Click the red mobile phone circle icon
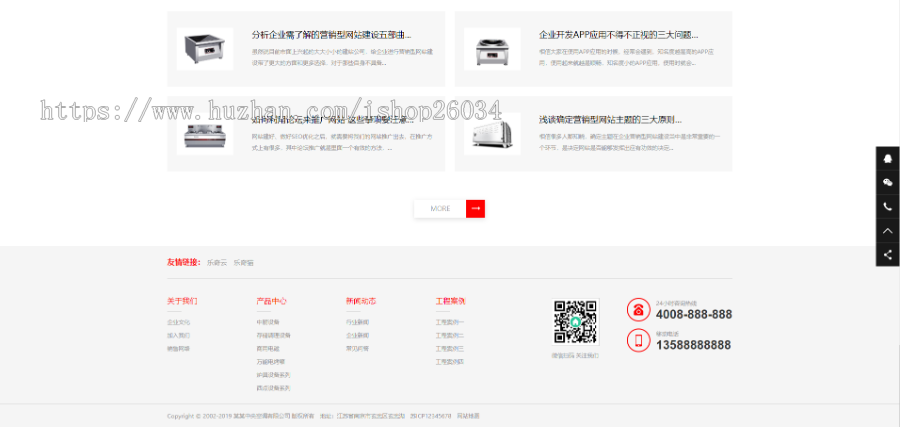 638,340
